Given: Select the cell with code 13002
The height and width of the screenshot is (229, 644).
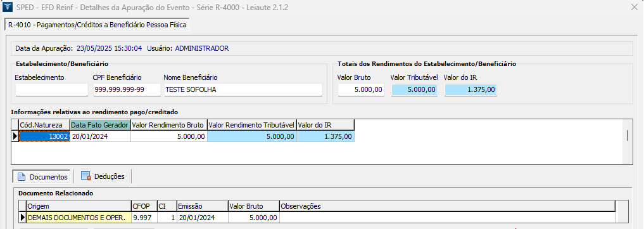Looking at the screenshot, I should coord(44,136).
